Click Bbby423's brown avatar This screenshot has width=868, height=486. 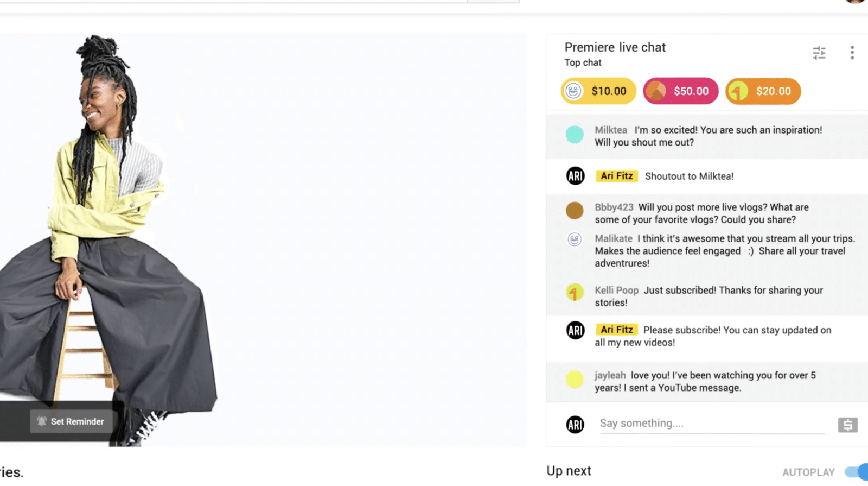tap(575, 211)
